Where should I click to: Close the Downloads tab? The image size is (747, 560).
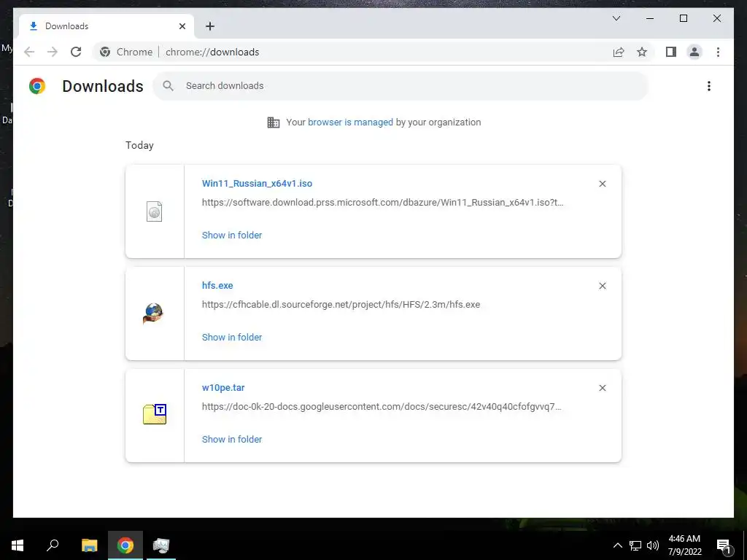tap(182, 26)
